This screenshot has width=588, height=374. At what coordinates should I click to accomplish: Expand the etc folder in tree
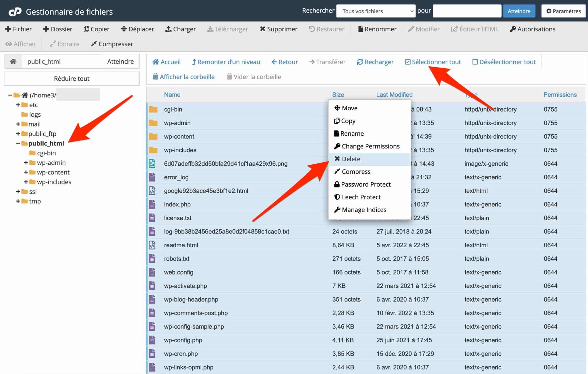[x=18, y=105]
